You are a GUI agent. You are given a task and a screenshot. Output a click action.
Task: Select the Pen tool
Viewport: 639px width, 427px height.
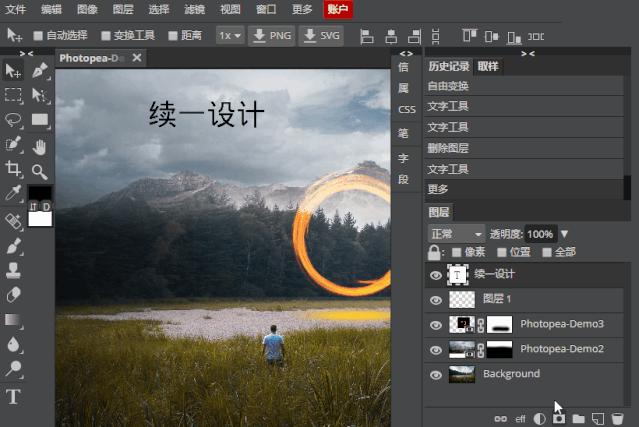coord(40,71)
